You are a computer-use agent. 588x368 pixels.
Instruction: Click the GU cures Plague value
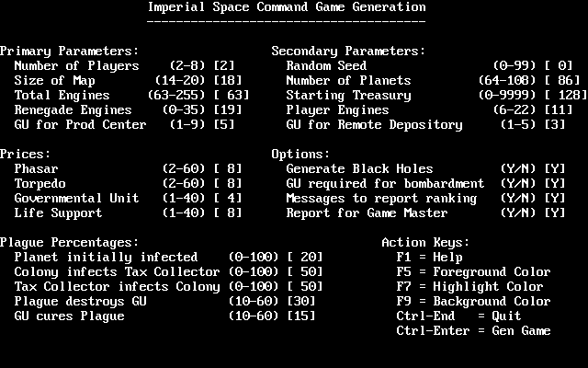(301, 316)
